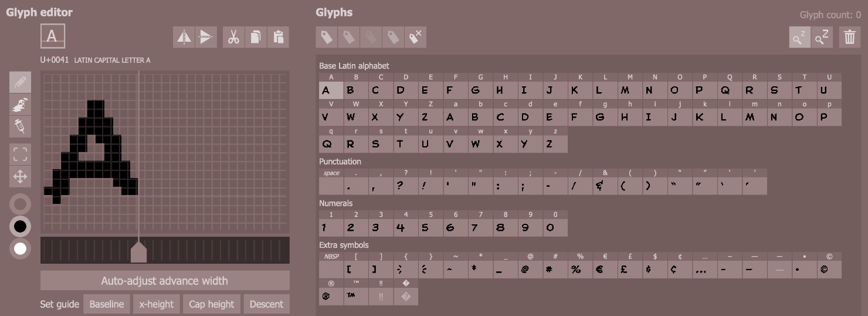The width and height of the screenshot is (868, 316).
Task: Select the asterisk glyph cell
Action: [480, 265]
